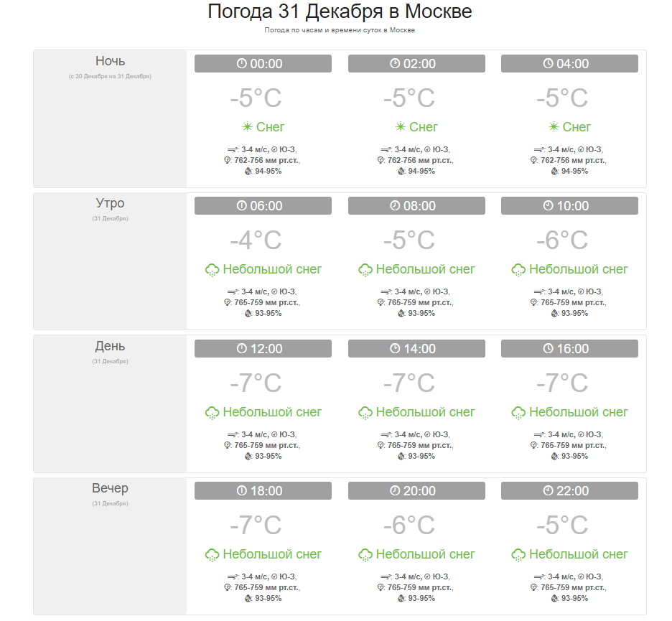672x621 pixels.
Task: Click the pressure icon in the 08:00 forecast
Action: [381, 302]
